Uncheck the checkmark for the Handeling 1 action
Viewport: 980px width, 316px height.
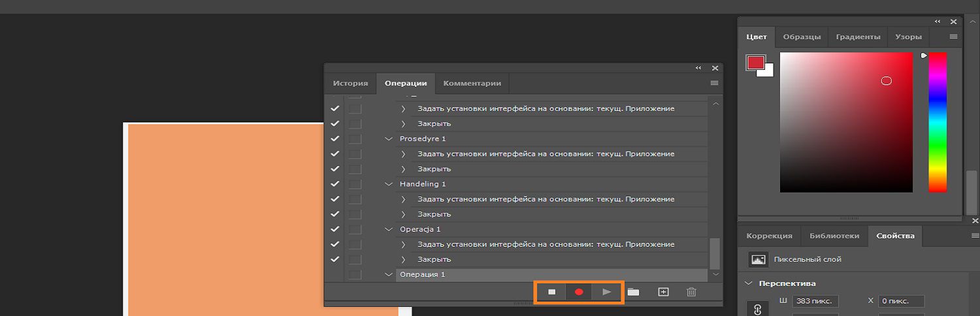coord(335,184)
